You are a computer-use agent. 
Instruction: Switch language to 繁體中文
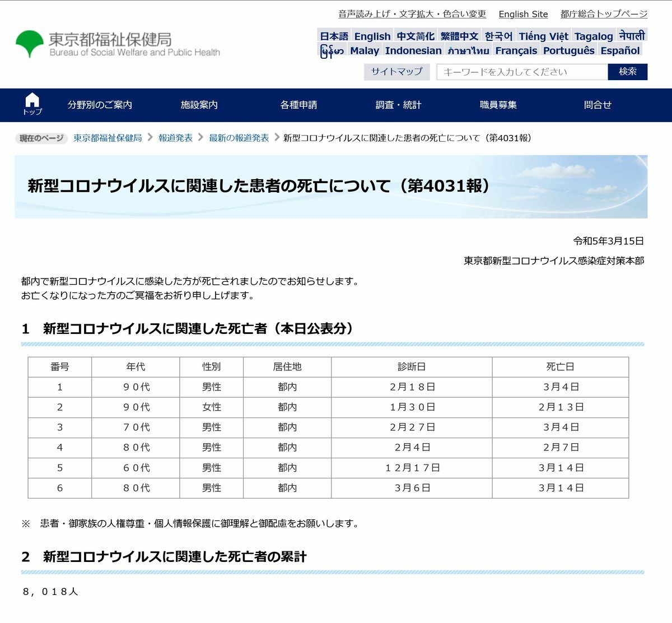coord(459,36)
